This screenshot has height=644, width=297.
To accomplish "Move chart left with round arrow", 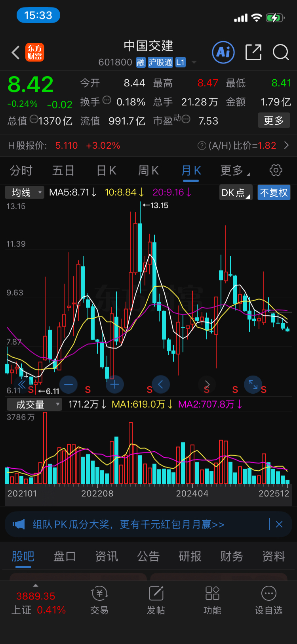I will coord(161,384).
